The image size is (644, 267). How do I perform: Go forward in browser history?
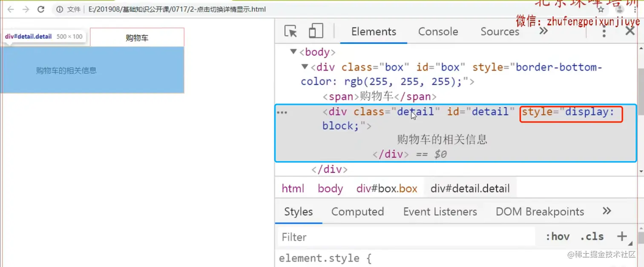(x=26, y=9)
